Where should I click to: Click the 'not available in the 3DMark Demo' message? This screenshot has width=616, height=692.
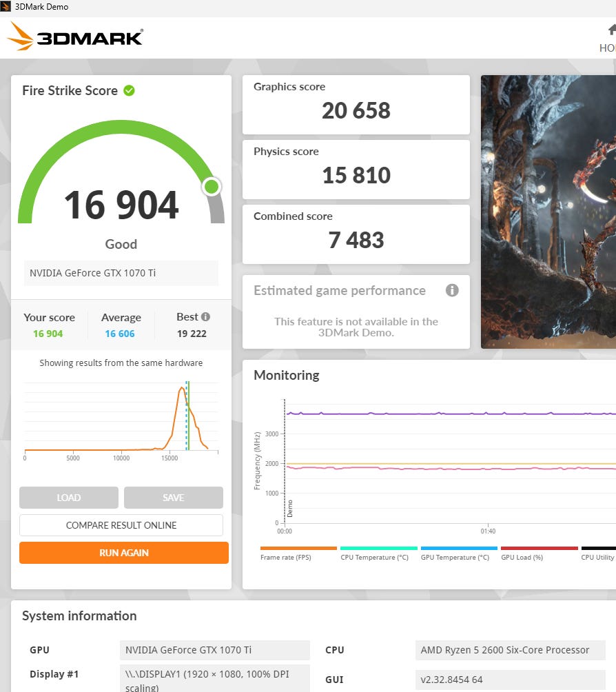tap(356, 327)
